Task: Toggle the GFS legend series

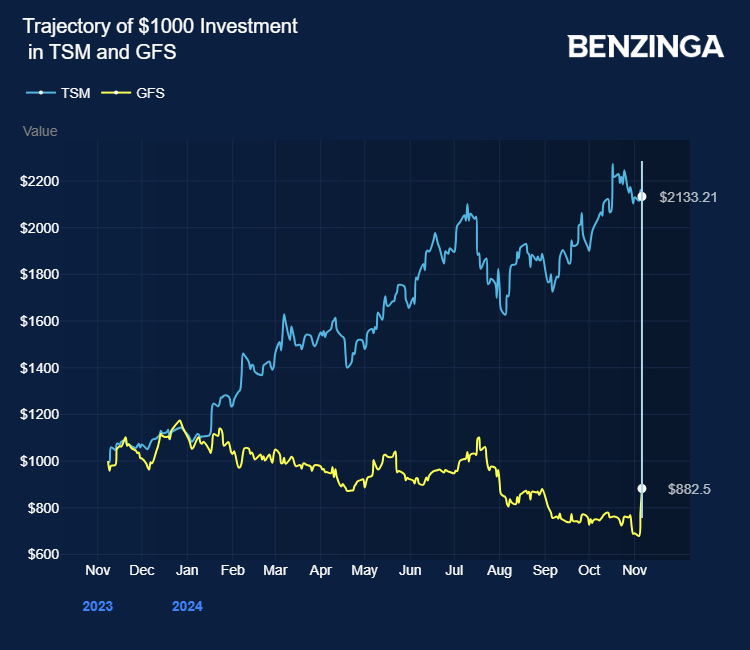Action: pos(150,93)
